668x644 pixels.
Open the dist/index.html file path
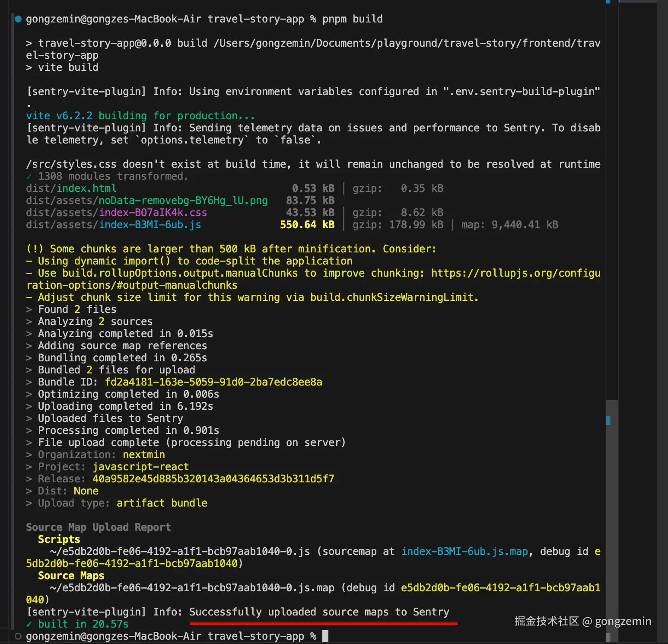pos(71,188)
